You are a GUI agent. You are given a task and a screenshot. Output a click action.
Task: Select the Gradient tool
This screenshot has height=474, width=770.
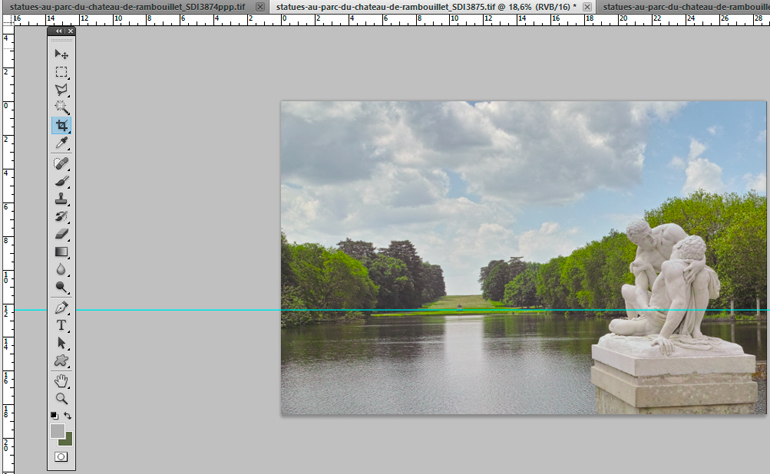point(61,252)
